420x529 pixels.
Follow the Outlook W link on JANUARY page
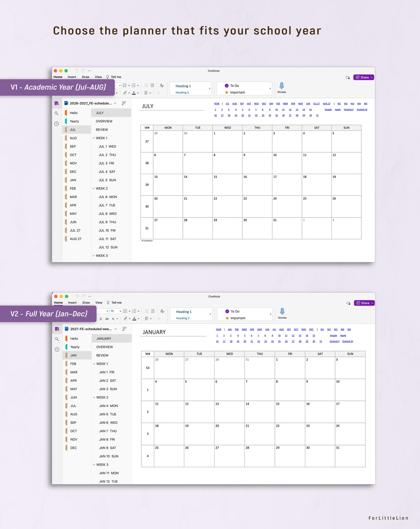pyautogui.click(x=348, y=341)
